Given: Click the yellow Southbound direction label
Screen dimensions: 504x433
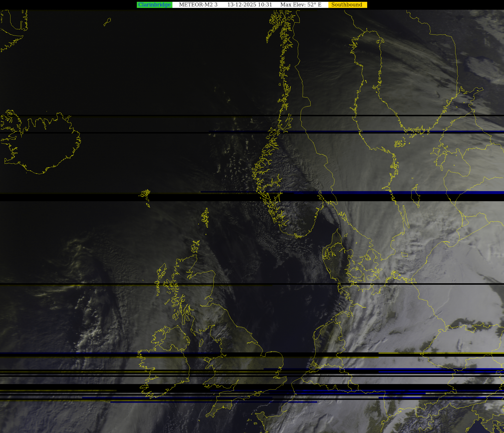Looking at the screenshot, I should [x=347, y=5].
